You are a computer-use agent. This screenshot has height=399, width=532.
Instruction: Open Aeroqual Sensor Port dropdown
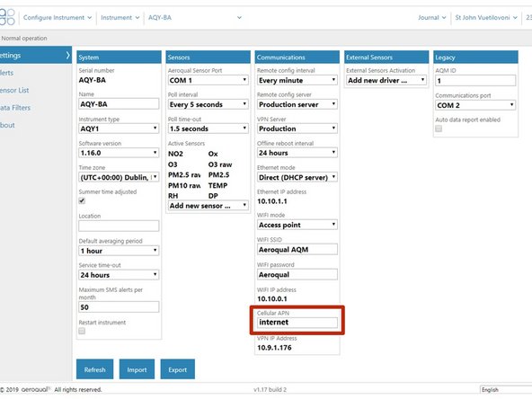click(x=208, y=80)
